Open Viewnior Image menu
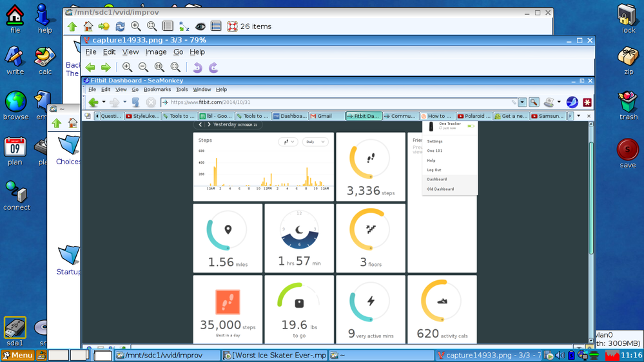The image size is (644, 362). (x=156, y=52)
